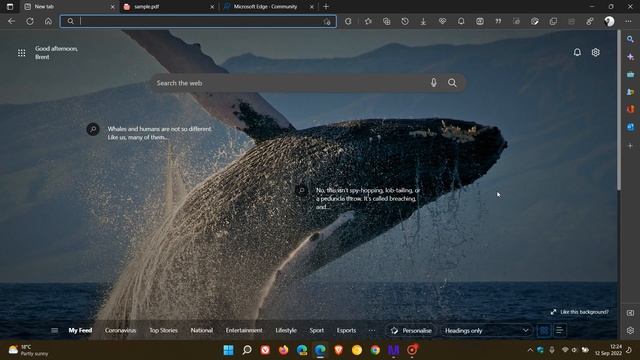Viewport: 640px width, 360px height.
Task: Select the Lifestyle feed tab
Action: 286,331
